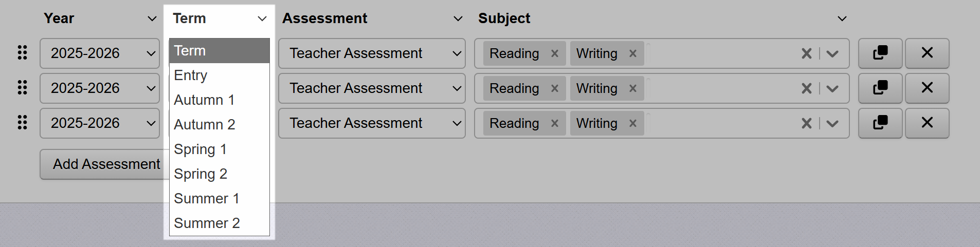980x247 pixels.
Task: Select the Entry term option
Action: [x=191, y=75]
